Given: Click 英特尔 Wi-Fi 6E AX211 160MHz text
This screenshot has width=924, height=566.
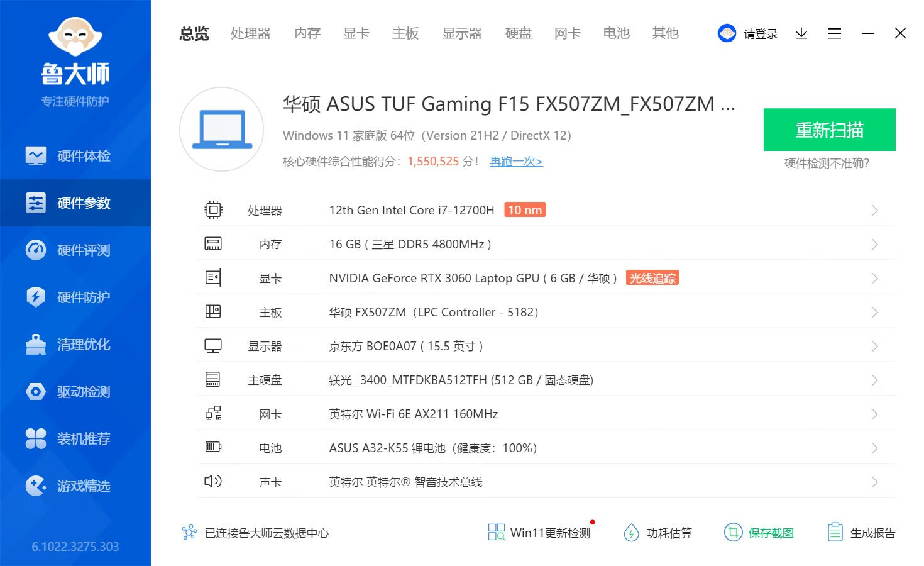Looking at the screenshot, I should 414,414.
